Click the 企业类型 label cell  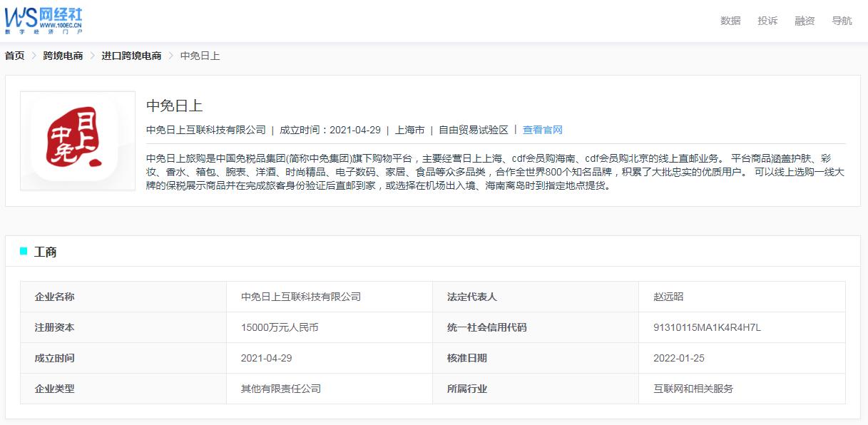(x=123, y=389)
